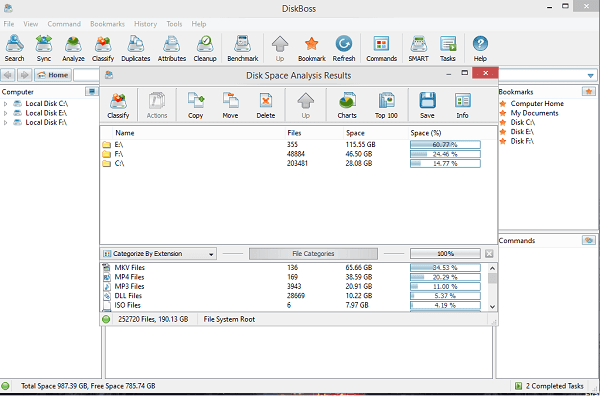The image size is (600, 396).
Task: Click the back navigation arrow
Action: (x=8, y=75)
